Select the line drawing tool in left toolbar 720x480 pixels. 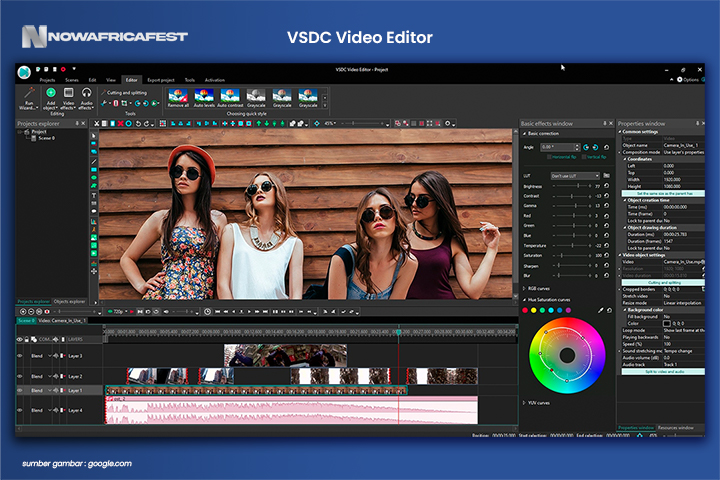(94, 162)
